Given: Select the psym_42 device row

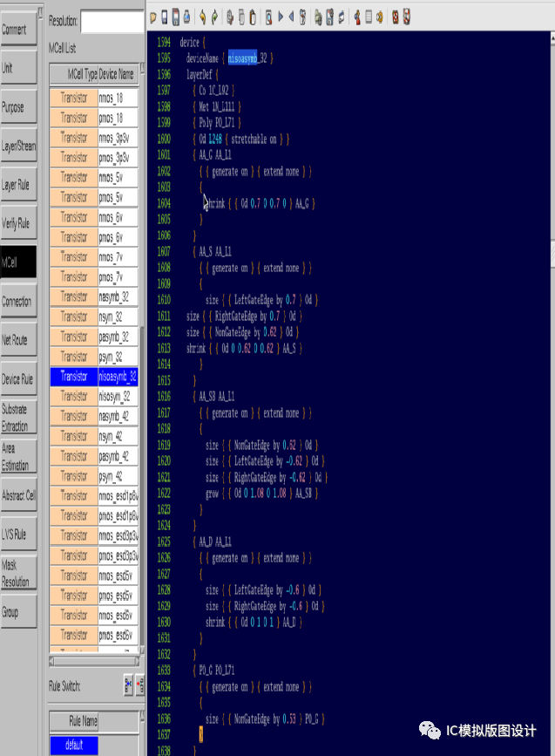Looking at the screenshot, I should pyautogui.click(x=94, y=476).
